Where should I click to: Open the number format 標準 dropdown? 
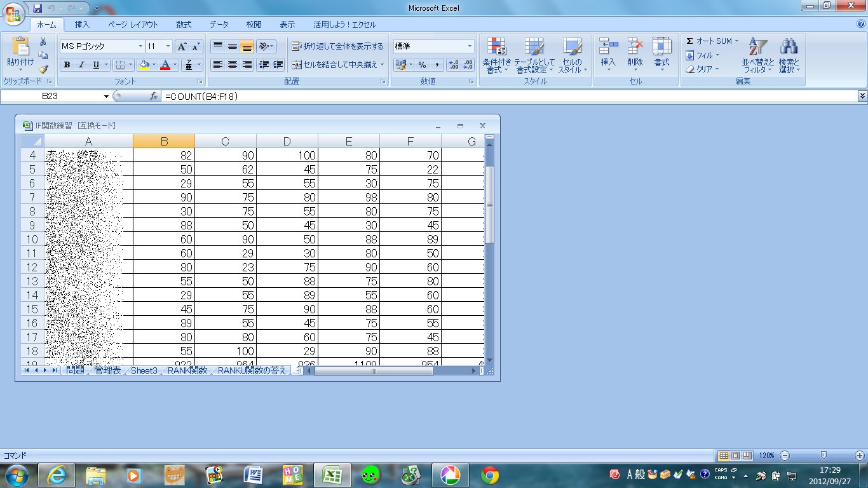click(x=470, y=46)
